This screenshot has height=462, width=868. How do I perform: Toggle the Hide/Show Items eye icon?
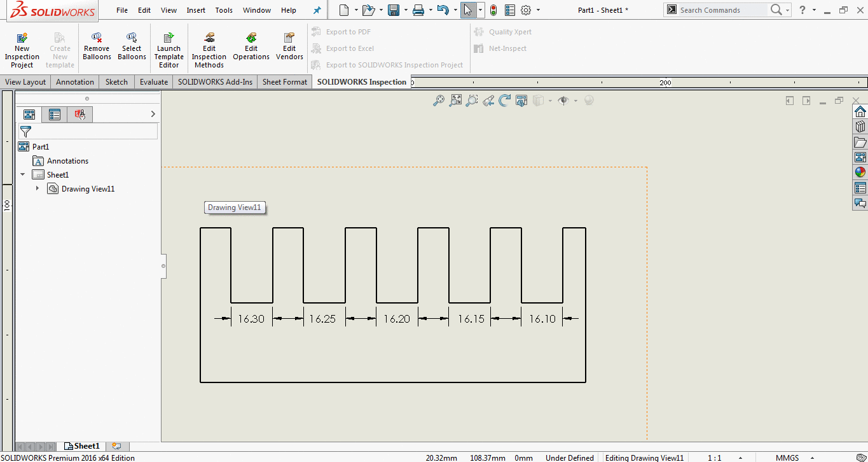pos(563,101)
